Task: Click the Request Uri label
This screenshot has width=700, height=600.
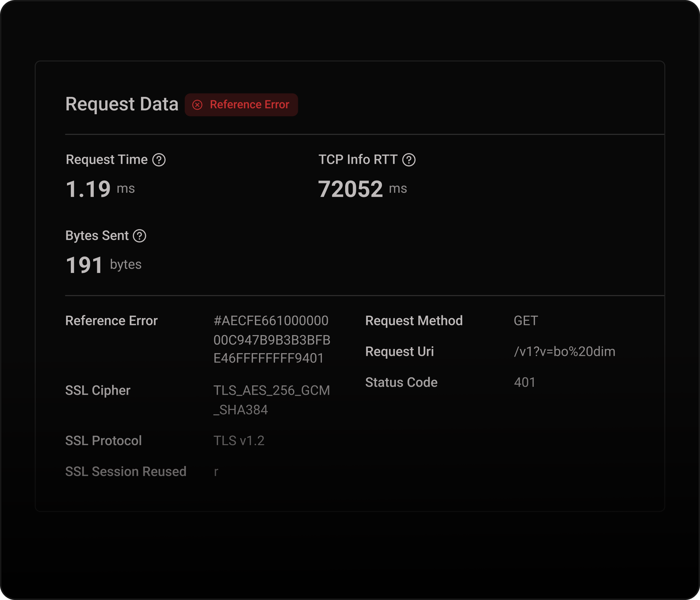Action: coord(400,352)
